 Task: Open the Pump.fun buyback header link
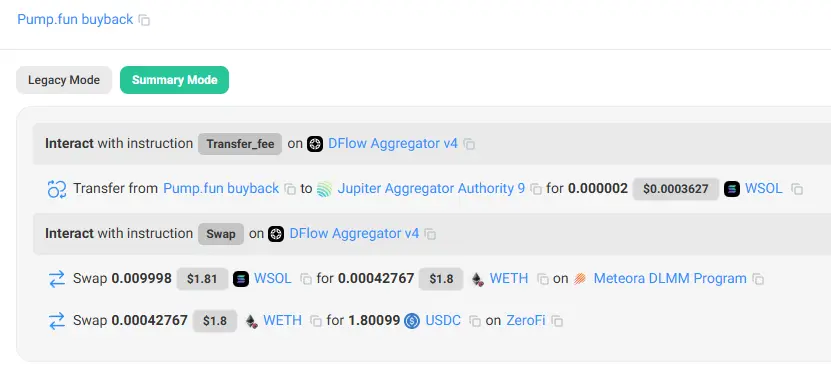coord(75,20)
